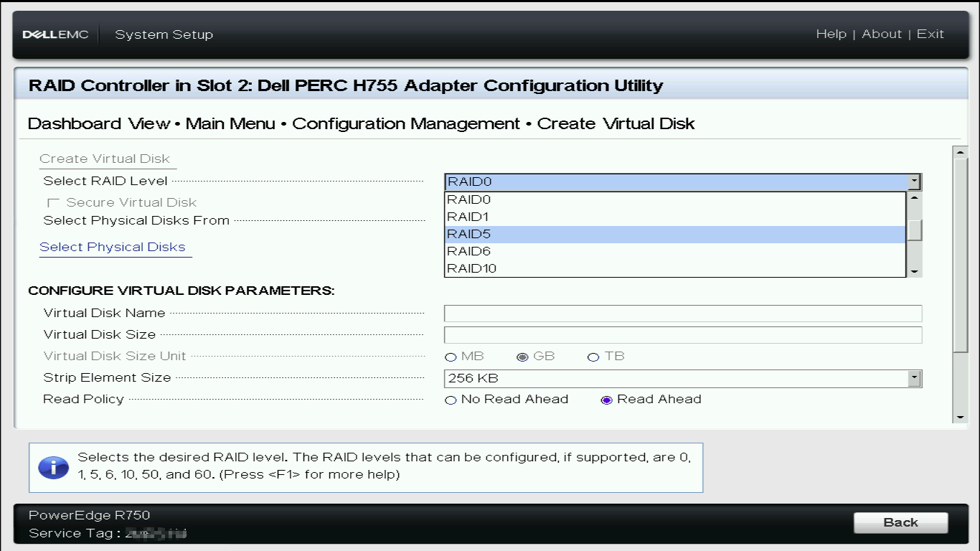This screenshot has width=980, height=551.
Task: Collapse the Select RAID Level dropdown arrow
Action: point(914,182)
